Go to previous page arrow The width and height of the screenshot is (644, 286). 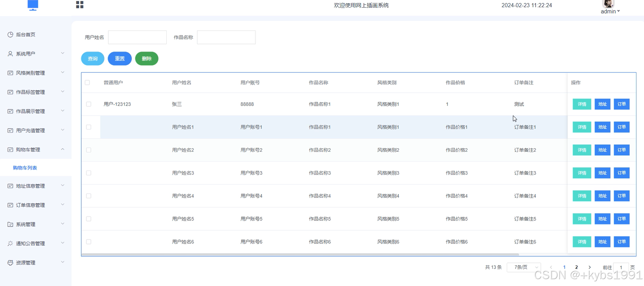pyautogui.click(x=551, y=267)
